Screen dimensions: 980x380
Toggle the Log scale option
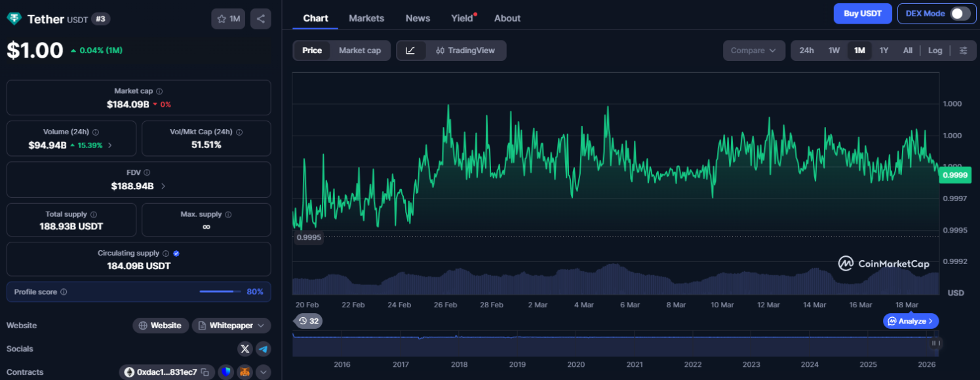935,50
